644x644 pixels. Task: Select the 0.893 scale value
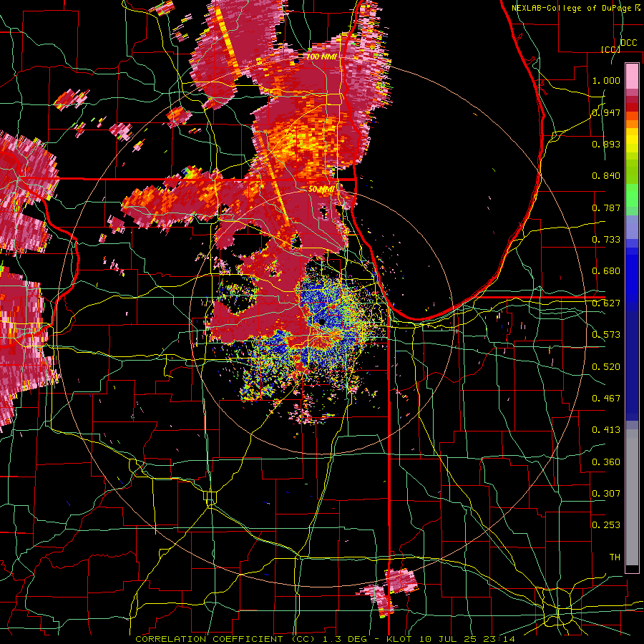606,144
